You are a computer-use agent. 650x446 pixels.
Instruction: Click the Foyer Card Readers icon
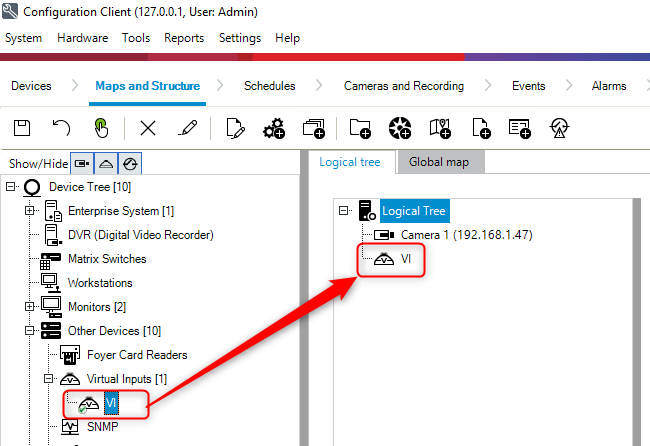point(70,355)
